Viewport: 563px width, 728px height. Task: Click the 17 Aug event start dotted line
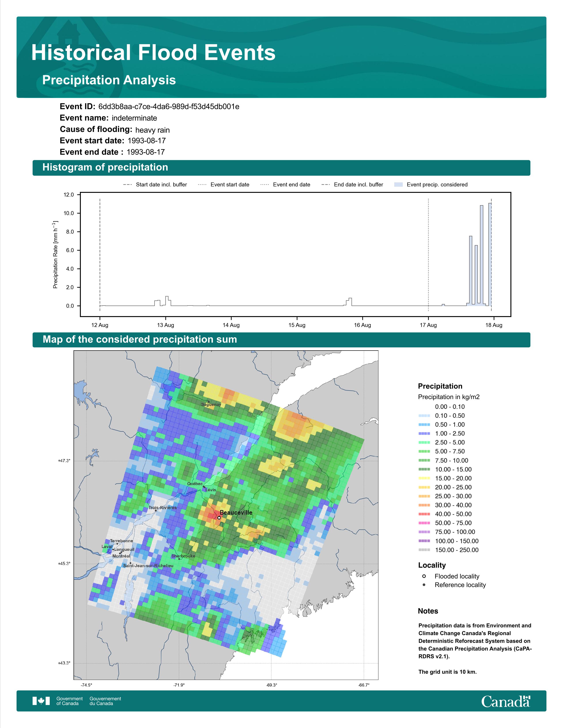(x=428, y=253)
